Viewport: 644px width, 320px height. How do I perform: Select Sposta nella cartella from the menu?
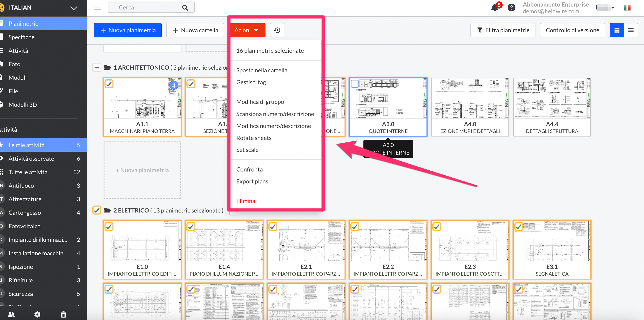click(261, 70)
